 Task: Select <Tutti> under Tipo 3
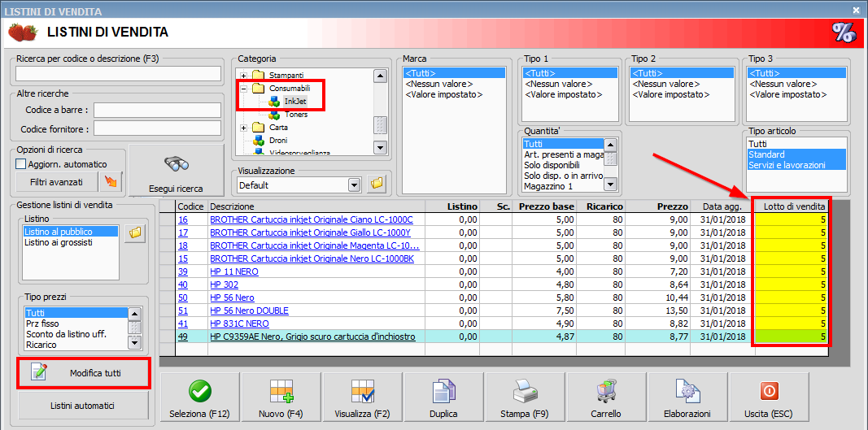pyautogui.click(x=796, y=74)
